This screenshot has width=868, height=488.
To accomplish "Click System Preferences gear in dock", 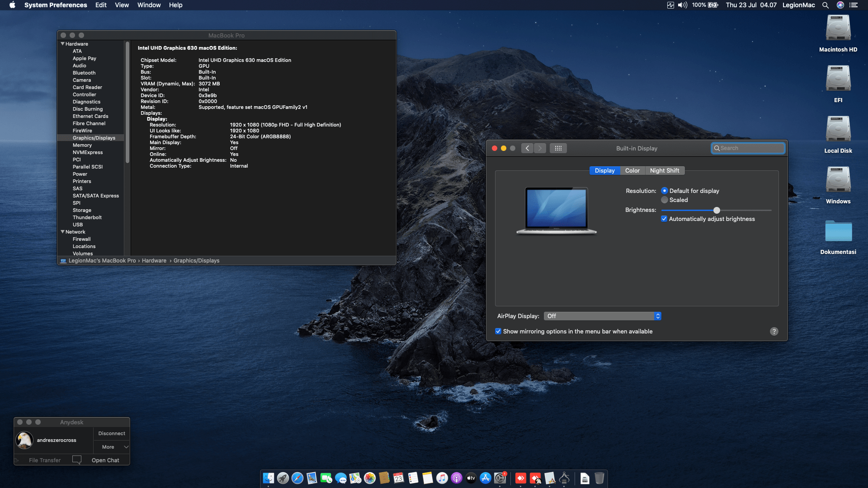I will point(500,478).
